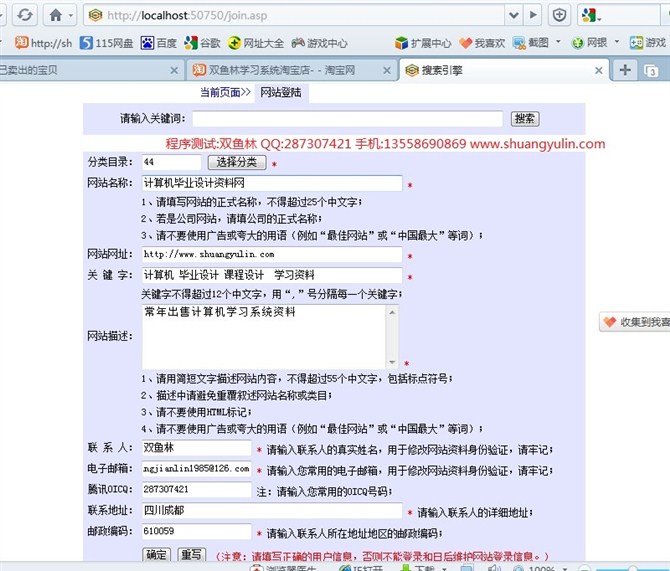Click the 腾讯OICQ input field
Viewport: 670px width, 571px height.
tap(197, 489)
